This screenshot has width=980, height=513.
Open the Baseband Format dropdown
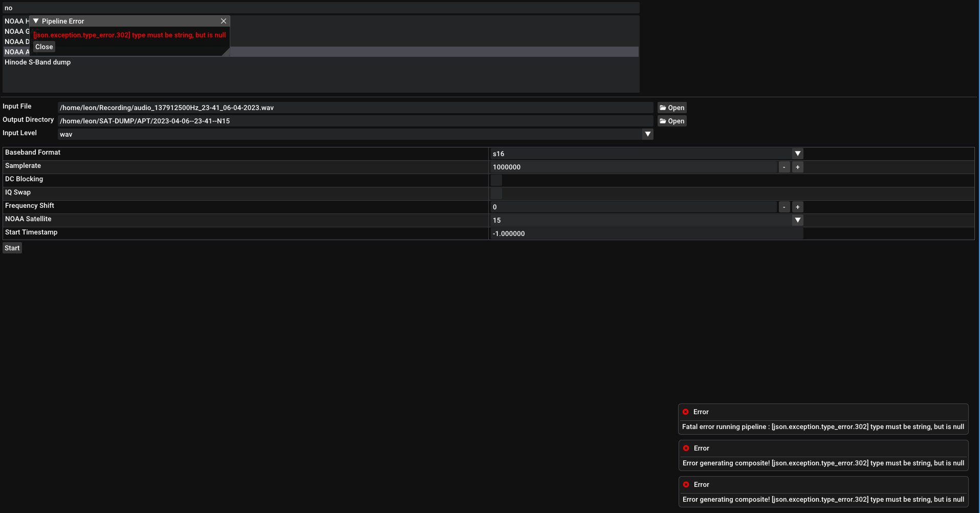[x=797, y=153]
